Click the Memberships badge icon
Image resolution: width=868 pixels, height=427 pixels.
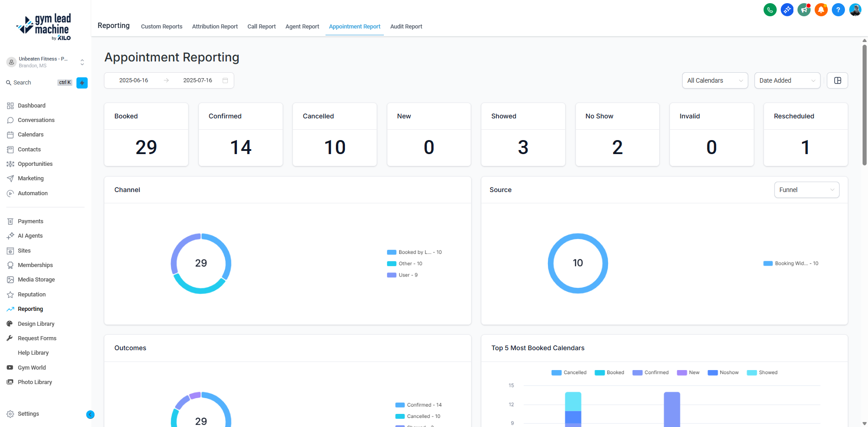(10, 265)
